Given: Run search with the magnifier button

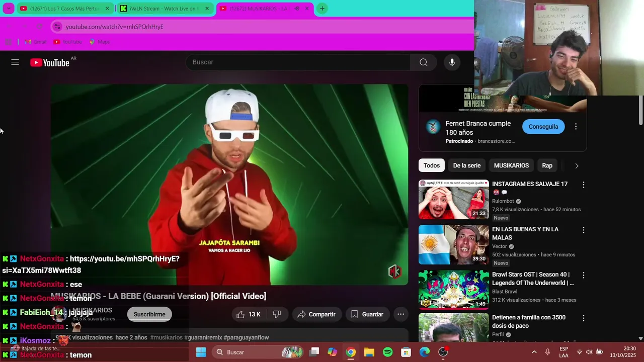Looking at the screenshot, I should [x=424, y=62].
